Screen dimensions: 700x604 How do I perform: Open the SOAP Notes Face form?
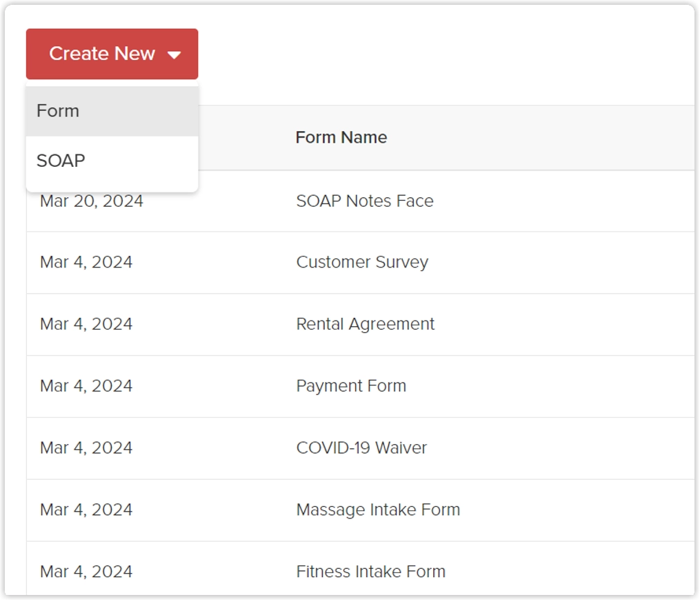pyautogui.click(x=364, y=201)
